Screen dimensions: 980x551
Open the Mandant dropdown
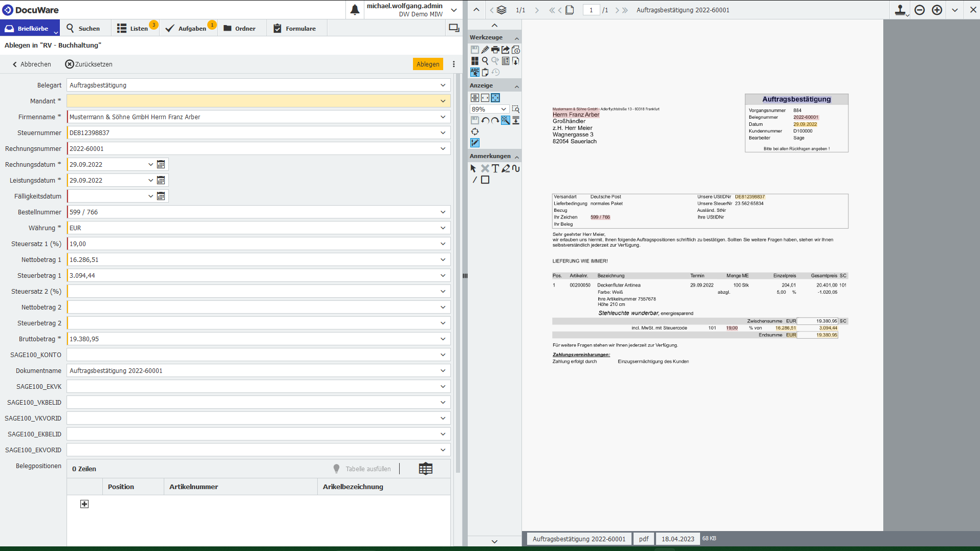443,101
